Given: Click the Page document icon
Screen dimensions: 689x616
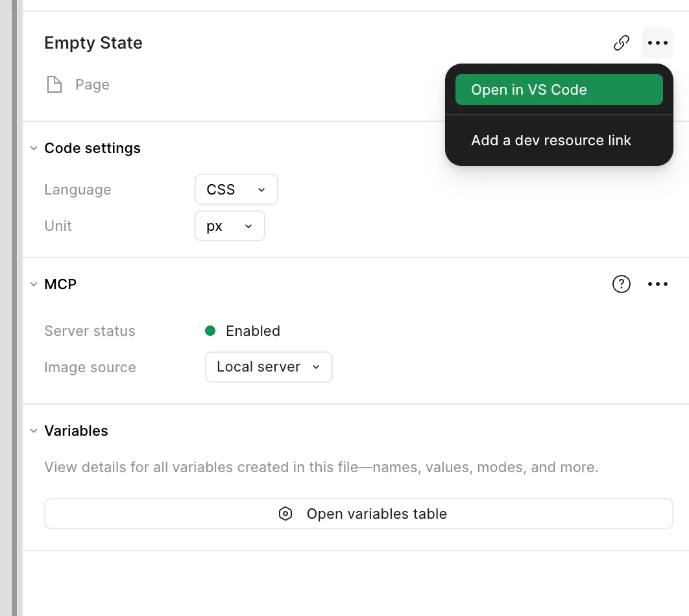Looking at the screenshot, I should tap(54, 84).
